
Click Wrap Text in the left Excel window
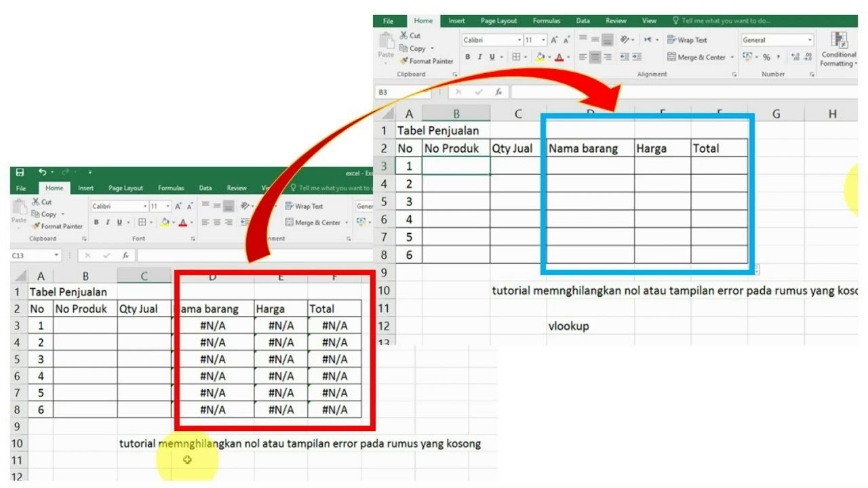(x=304, y=206)
